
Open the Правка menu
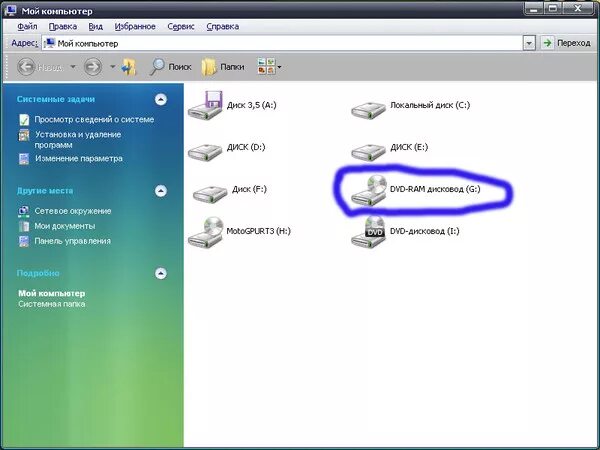63,26
